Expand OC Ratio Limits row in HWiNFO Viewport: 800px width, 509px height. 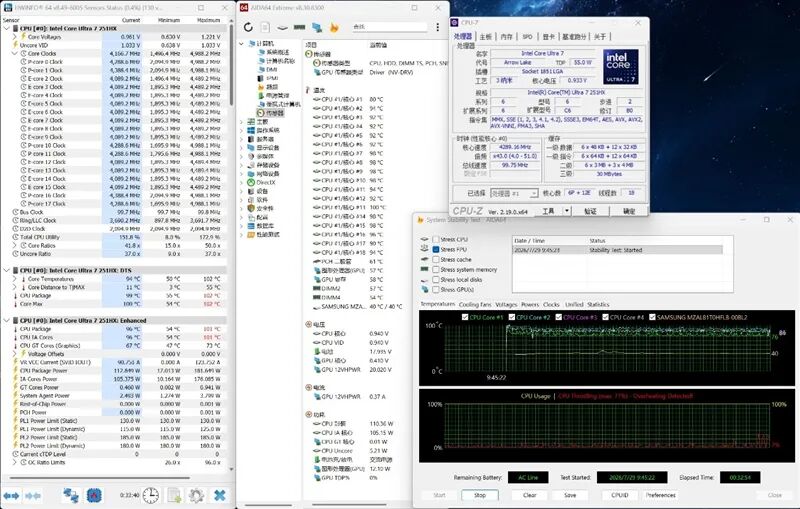tap(15, 462)
